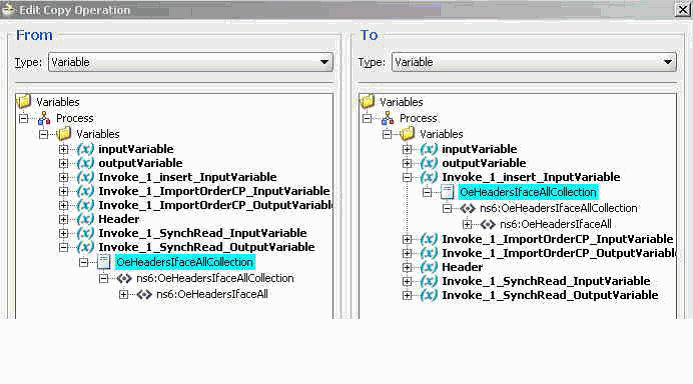693x384 pixels.
Task: Click ns6:OeHeadersIfaceAllCollection element icon in To tree
Action: (468, 209)
